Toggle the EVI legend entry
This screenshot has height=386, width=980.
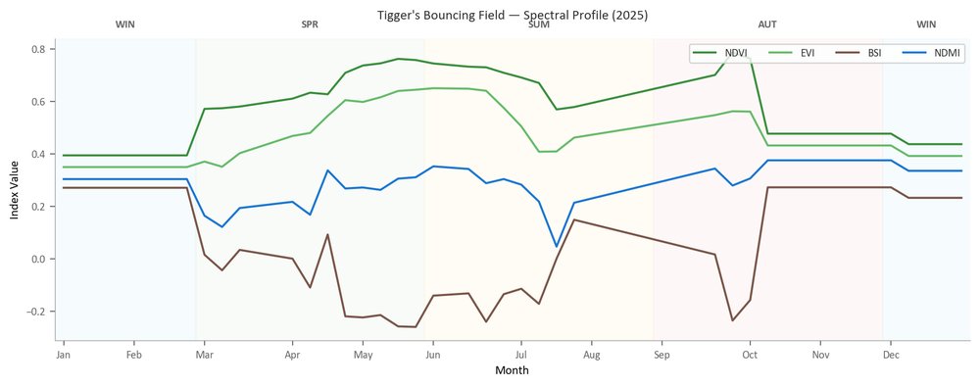(x=793, y=53)
